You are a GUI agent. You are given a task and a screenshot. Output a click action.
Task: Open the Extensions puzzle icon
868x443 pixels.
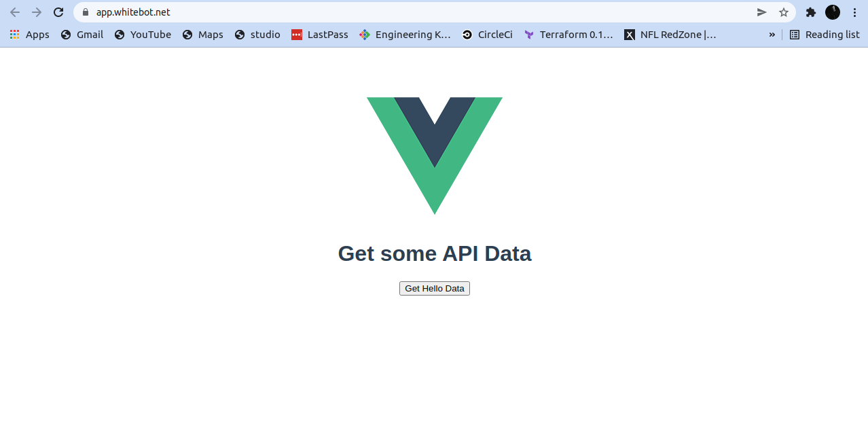pos(811,12)
